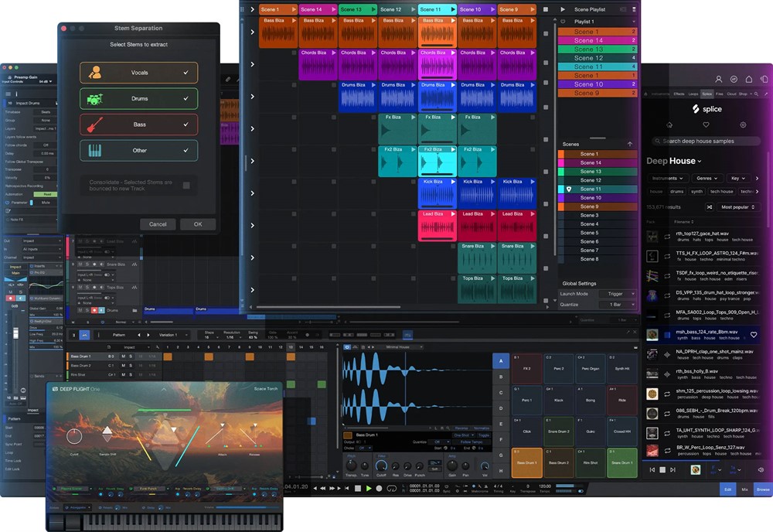Stop all scenes in launcher header
The width and height of the screenshot is (773, 532).
pos(546,9)
